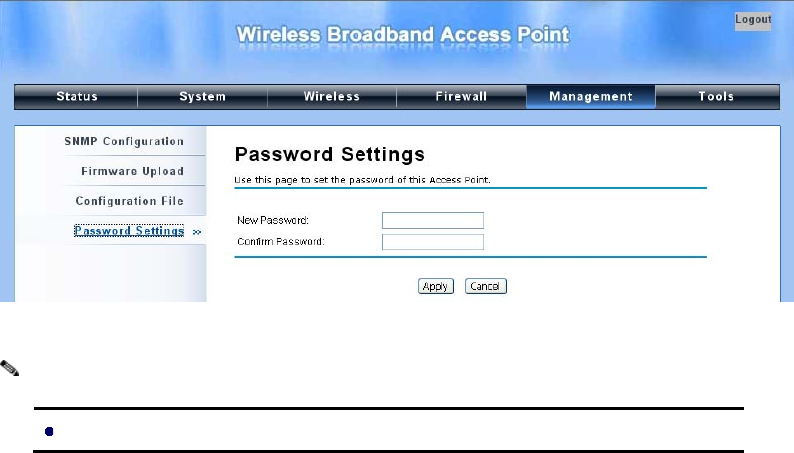Switch to the System tab
Image resolution: width=794 pixels, height=453 pixels.
(x=203, y=97)
